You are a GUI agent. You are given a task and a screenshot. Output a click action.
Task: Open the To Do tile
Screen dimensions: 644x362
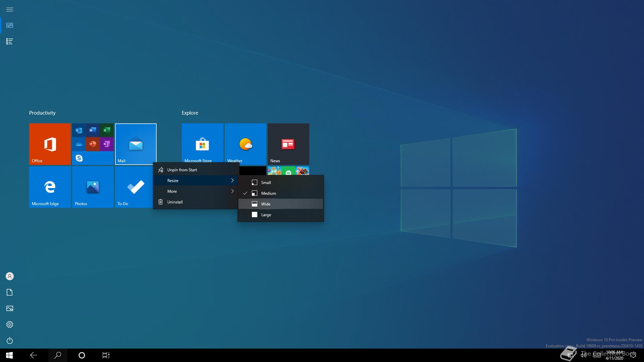134,187
